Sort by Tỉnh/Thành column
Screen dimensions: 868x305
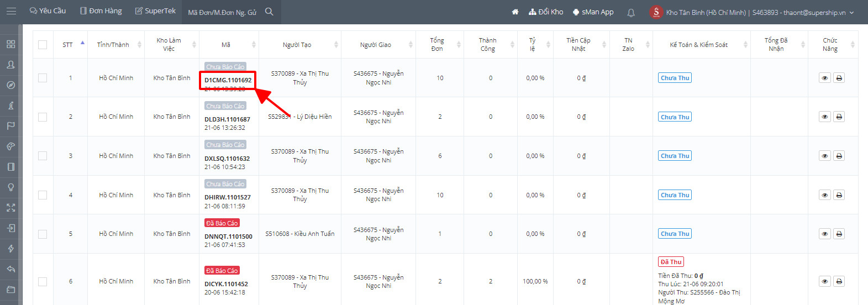click(x=116, y=45)
